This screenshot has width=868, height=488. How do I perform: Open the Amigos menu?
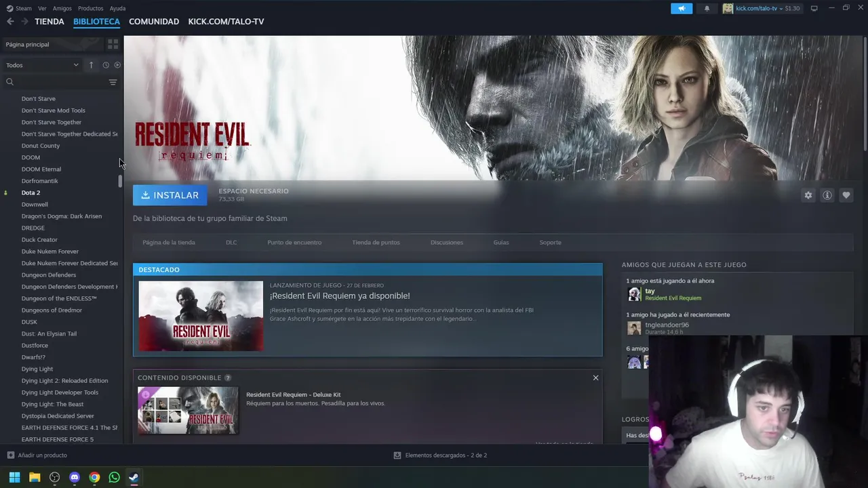62,8
